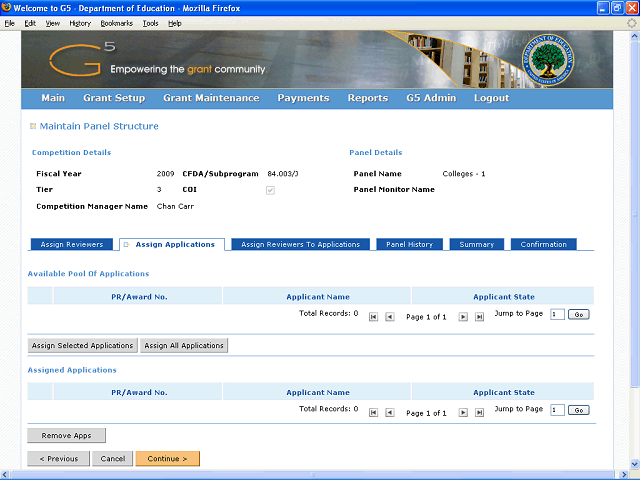Click last page icon in Assigned Applications pagination
Screen dimensions: 640x480
pos(479,412)
